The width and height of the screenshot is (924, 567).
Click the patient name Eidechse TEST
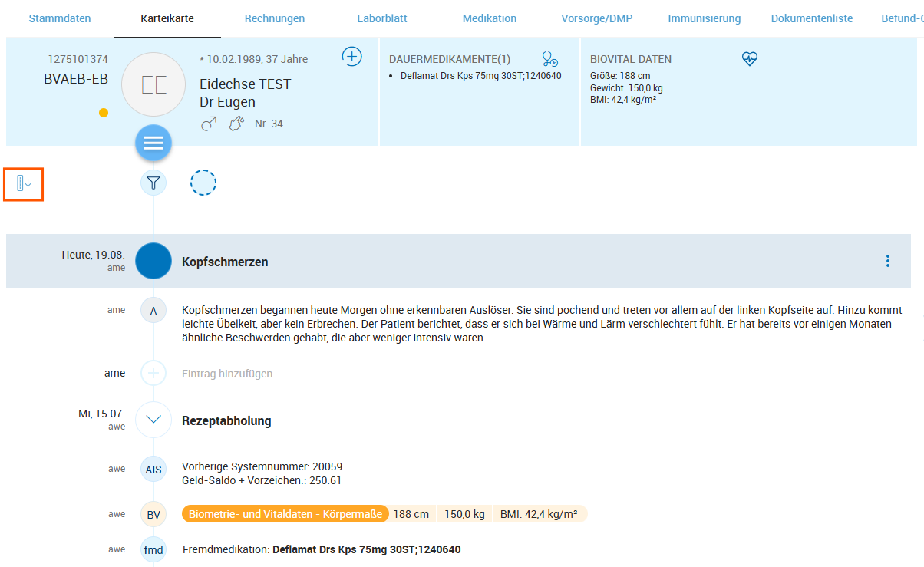246,84
